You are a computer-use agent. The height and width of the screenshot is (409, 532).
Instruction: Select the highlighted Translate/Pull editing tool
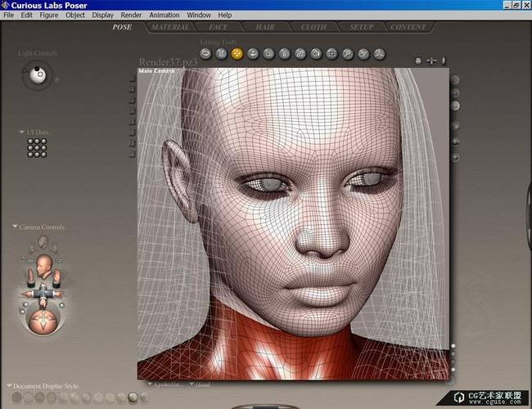(x=237, y=54)
